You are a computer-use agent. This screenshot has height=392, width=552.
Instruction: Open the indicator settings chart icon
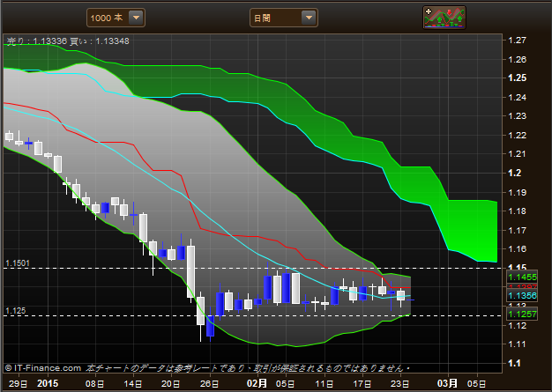[444, 18]
